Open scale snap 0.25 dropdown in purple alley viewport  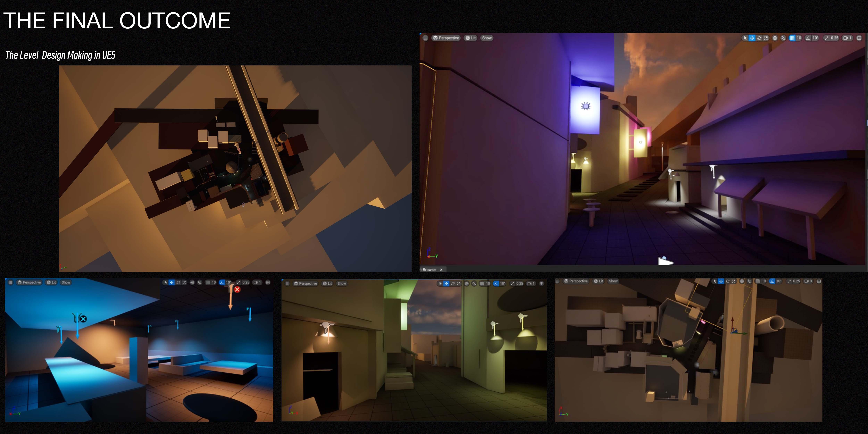pos(834,38)
